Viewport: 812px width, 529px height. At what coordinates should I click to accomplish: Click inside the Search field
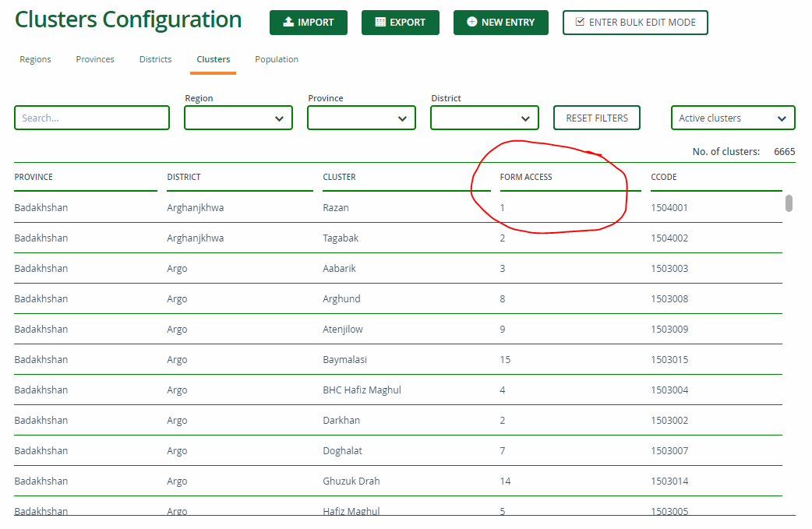pos(91,117)
